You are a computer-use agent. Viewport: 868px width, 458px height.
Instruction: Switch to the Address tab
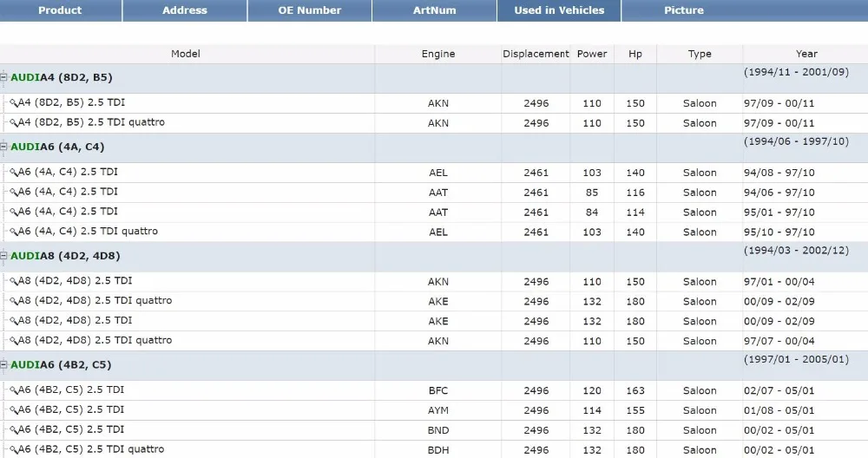185,10
